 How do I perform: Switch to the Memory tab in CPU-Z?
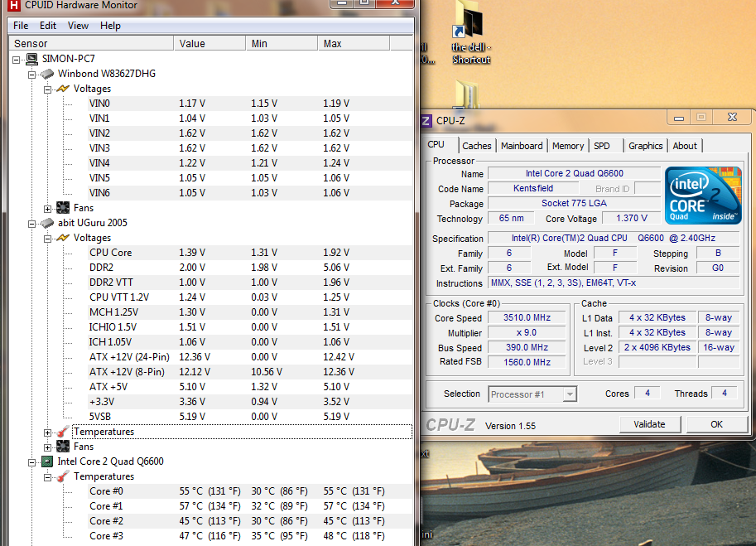point(567,146)
